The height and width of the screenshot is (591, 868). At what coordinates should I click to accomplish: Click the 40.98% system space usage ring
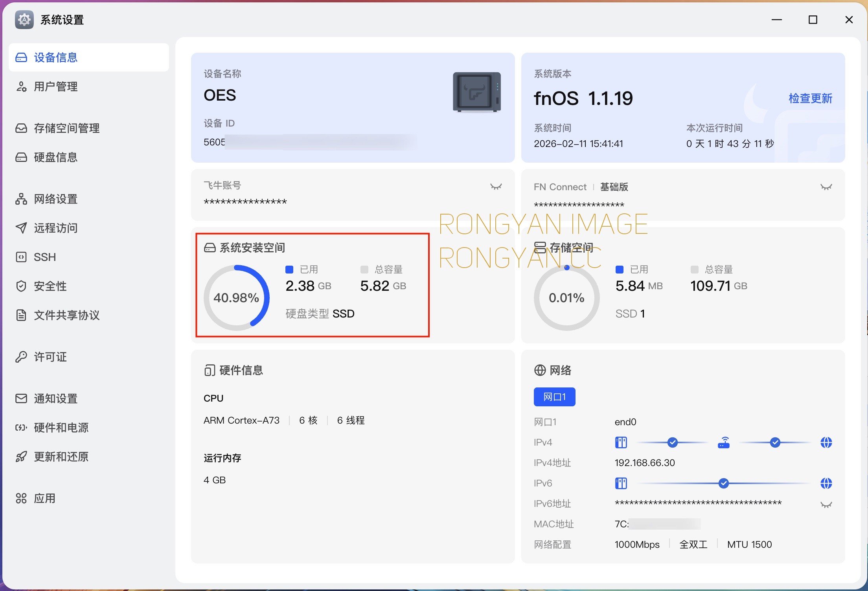(237, 298)
